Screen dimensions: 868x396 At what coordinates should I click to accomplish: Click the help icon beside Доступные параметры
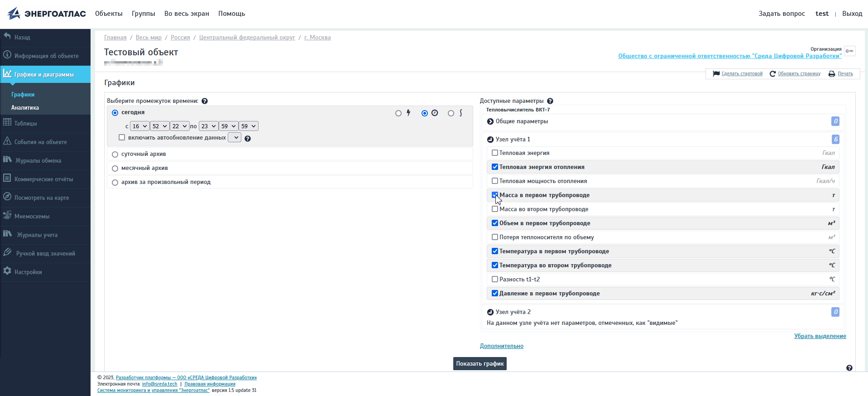pos(550,101)
